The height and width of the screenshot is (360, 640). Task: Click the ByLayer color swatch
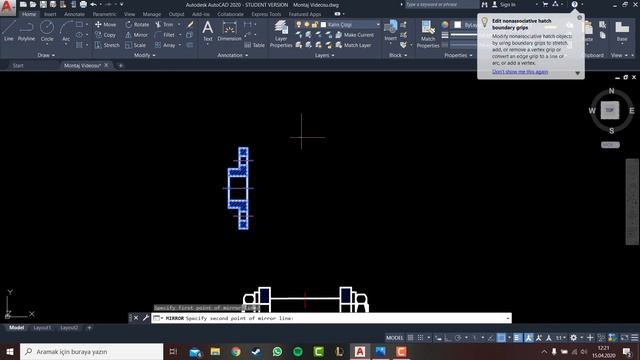coord(458,25)
